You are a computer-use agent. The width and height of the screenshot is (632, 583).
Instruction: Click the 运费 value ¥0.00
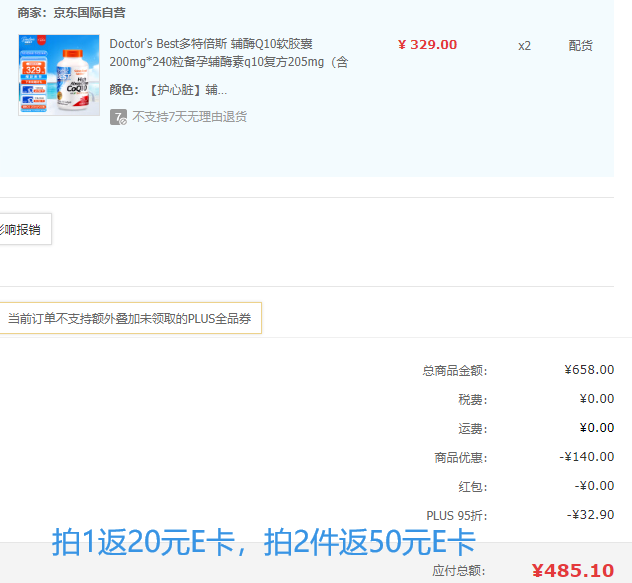(x=597, y=428)
